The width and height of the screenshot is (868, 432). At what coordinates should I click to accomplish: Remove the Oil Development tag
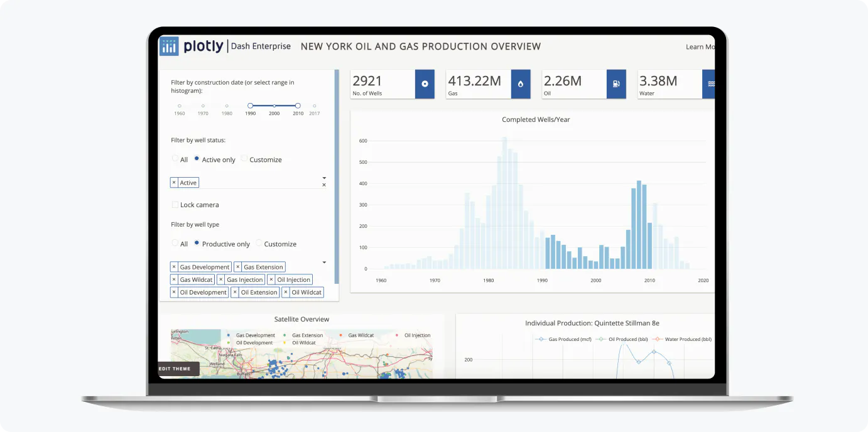(174, 292)
